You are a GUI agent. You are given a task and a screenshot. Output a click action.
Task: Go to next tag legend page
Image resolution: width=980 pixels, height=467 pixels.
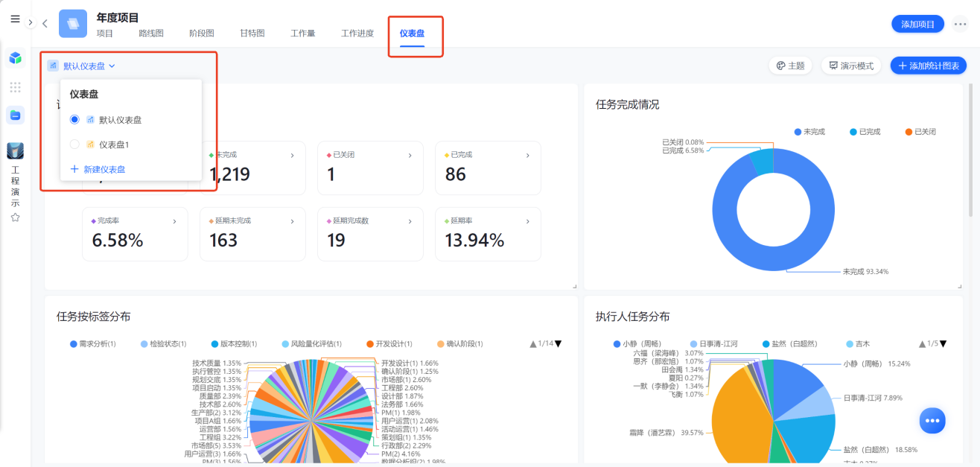tap(559, 344)
